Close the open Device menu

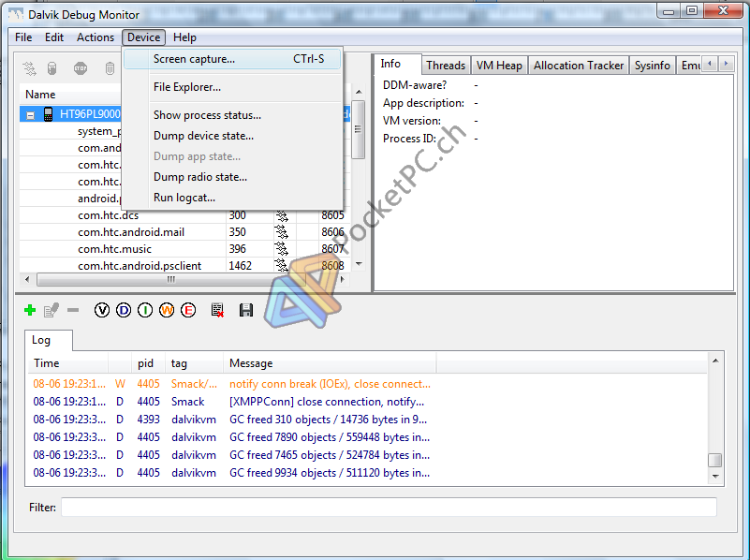[143, 37]
